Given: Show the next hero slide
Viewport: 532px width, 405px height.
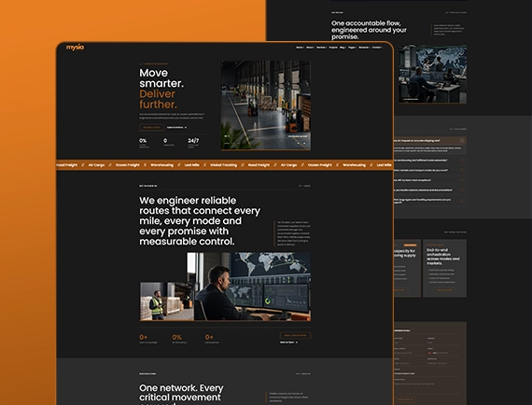Looking at the screenshot, I should click(x=304, y=143).
